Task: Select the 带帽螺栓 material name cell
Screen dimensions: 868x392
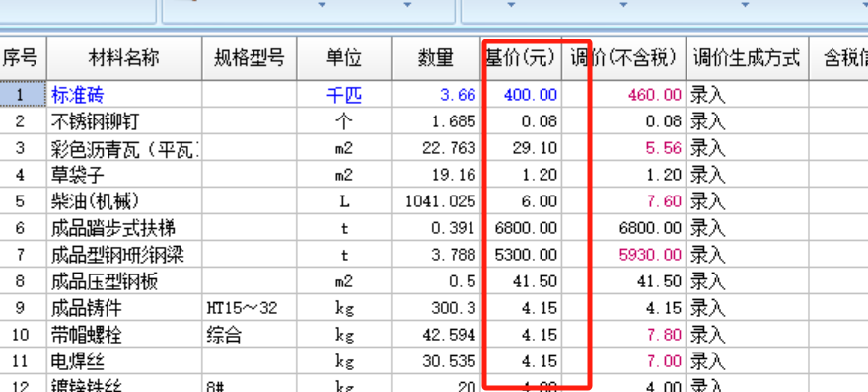Action: 124,335
